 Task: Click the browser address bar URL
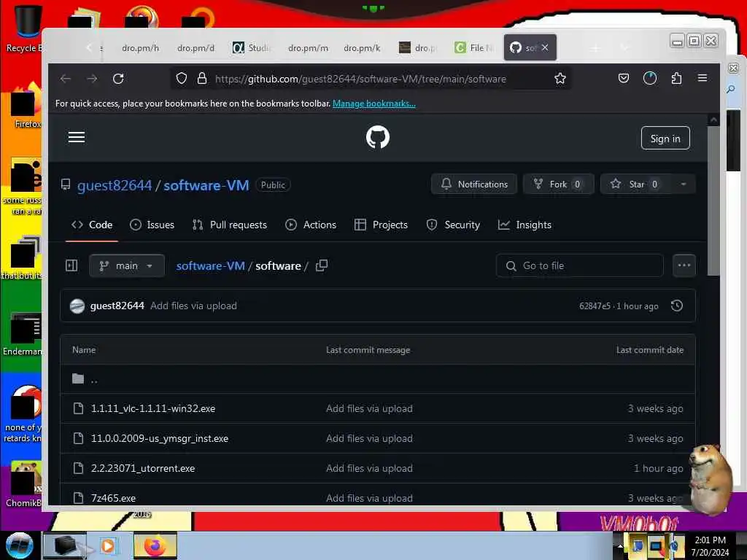(x=360, y=79)
